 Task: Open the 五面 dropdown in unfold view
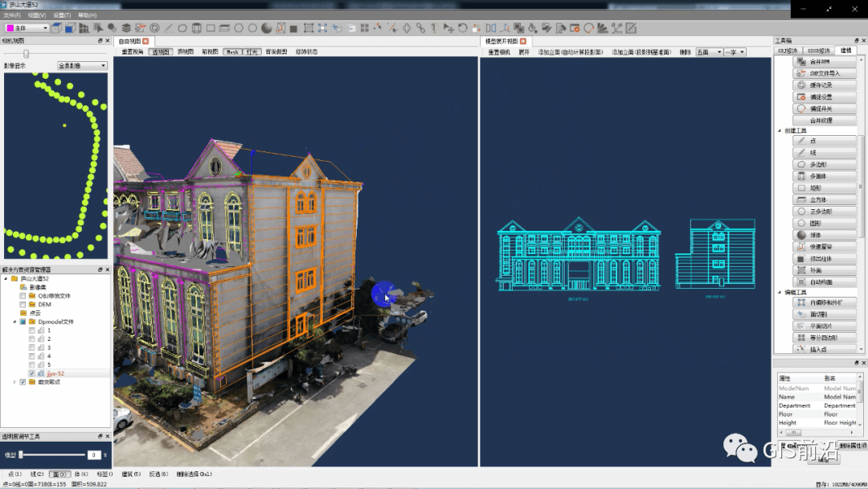coord(709,52)
